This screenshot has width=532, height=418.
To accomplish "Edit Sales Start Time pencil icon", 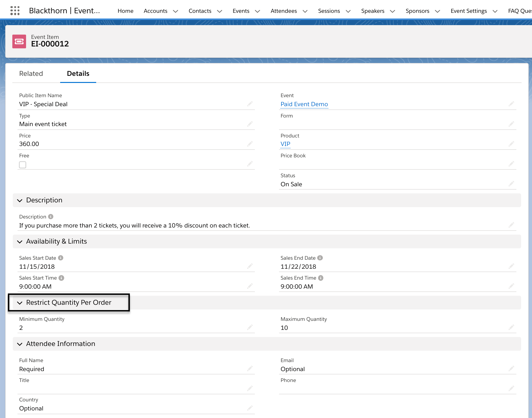I will coord(250,286).
